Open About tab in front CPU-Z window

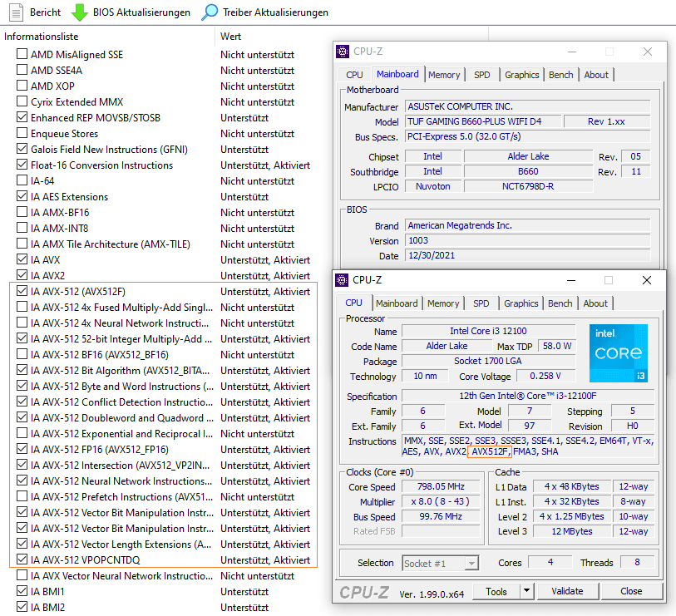(x=595, y=303)
